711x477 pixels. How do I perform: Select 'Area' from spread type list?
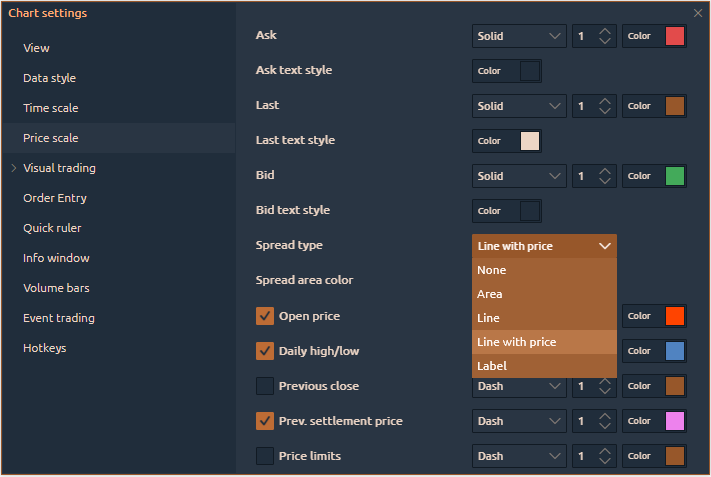pos(544,294)
